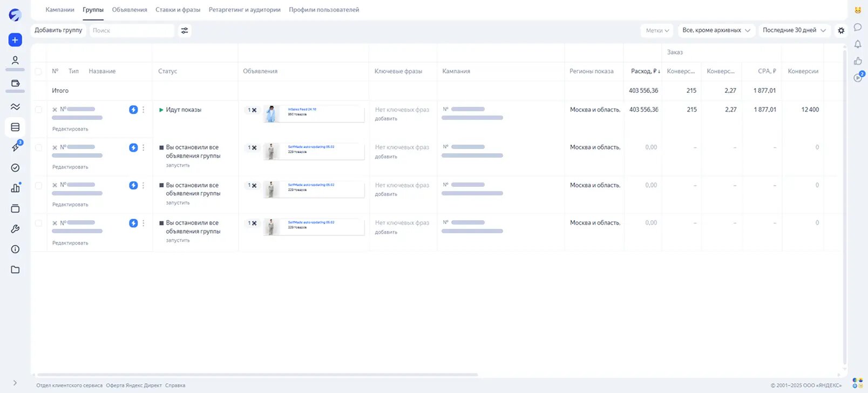
Task: Open the library stack icon in sidebar
Action: (15, 208)
